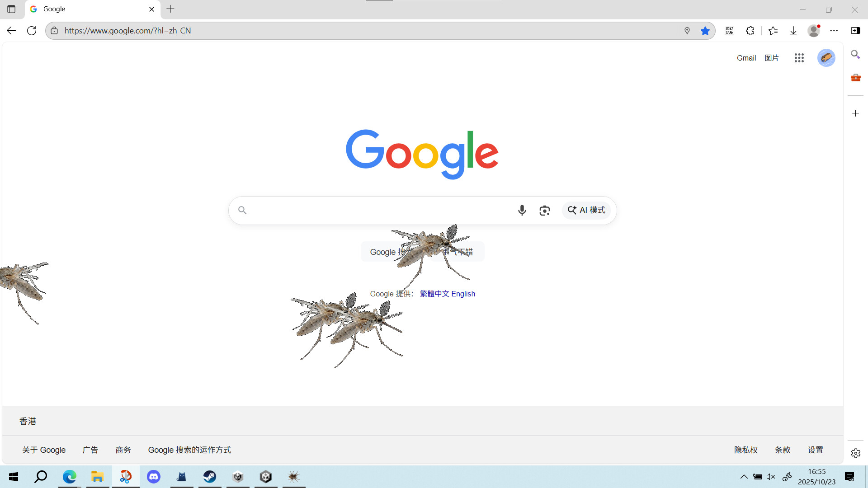Screen dimensions: 868x488
Task: Open the Google apps grid
Action: pyautogui.click(x=799, y=58)
